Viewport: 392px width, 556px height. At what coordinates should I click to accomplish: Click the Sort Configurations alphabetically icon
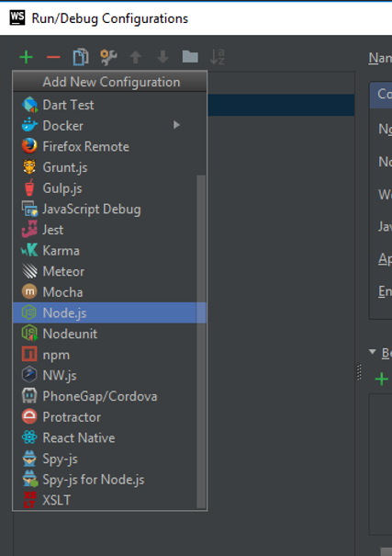click(x=217, y=57)
